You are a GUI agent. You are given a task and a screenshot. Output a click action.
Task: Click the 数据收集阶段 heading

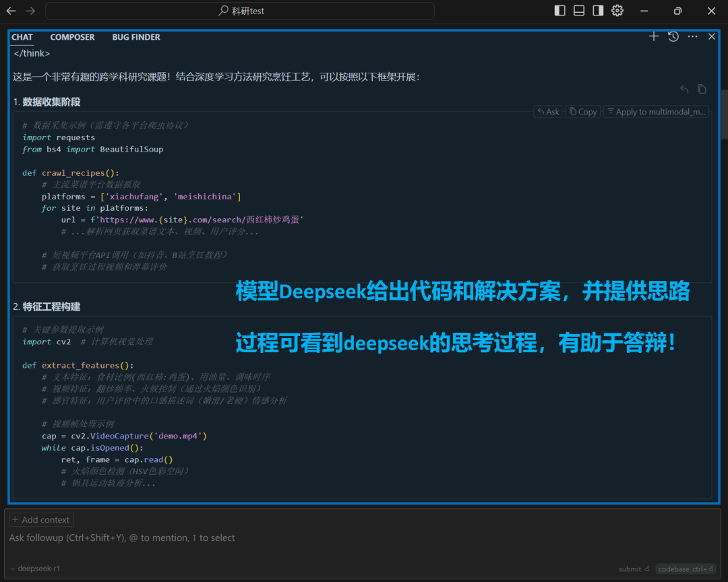pyautogui.click(x=51, y=102)
